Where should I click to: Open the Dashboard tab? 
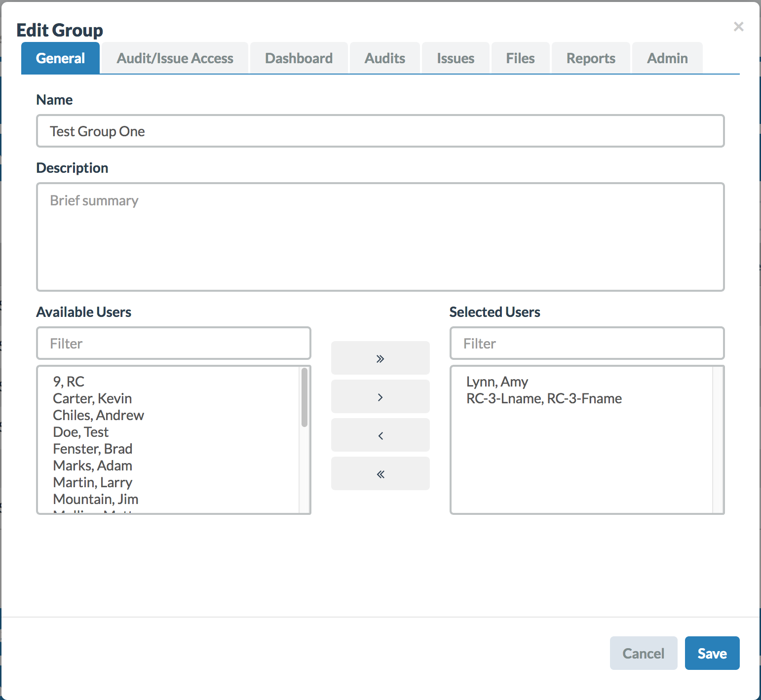click(x=299, y=58)
